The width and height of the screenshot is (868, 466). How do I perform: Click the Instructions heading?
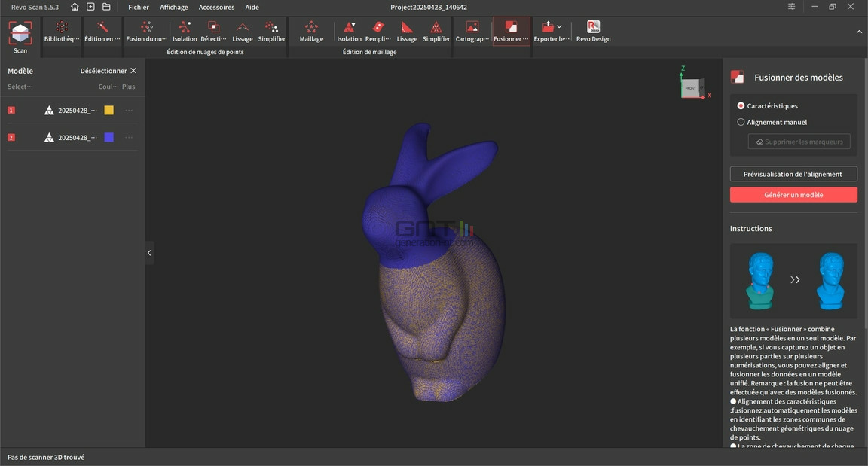click(750, 228)
